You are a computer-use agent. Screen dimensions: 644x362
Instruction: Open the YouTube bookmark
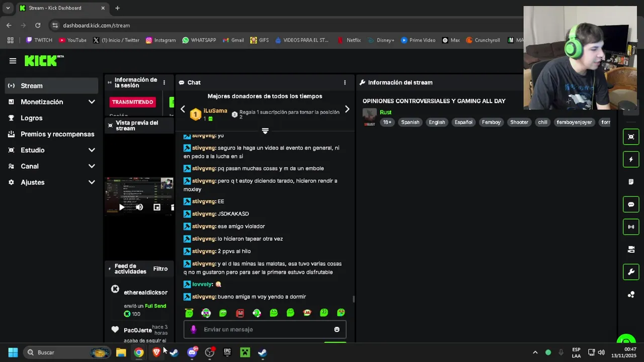click(72, 40)
